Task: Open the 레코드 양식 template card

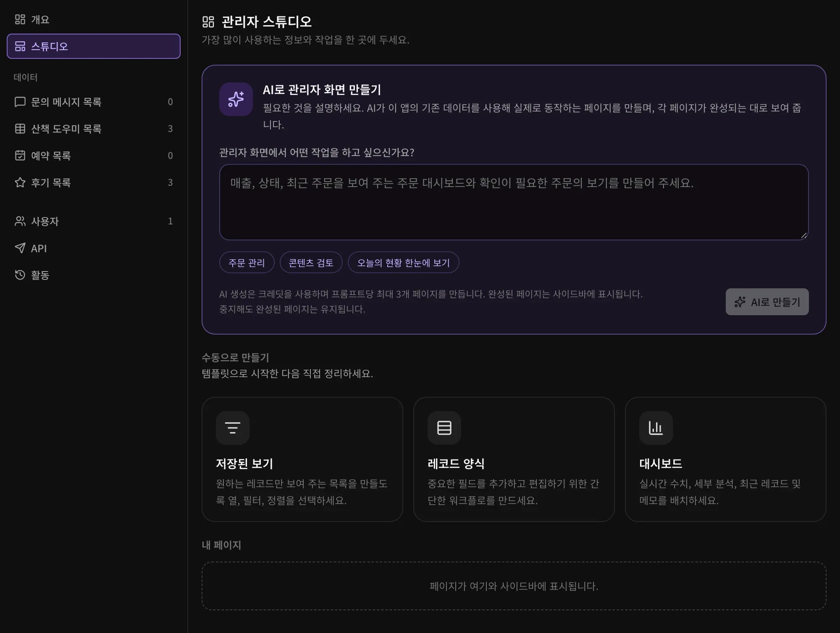Action: coord(514,459)
